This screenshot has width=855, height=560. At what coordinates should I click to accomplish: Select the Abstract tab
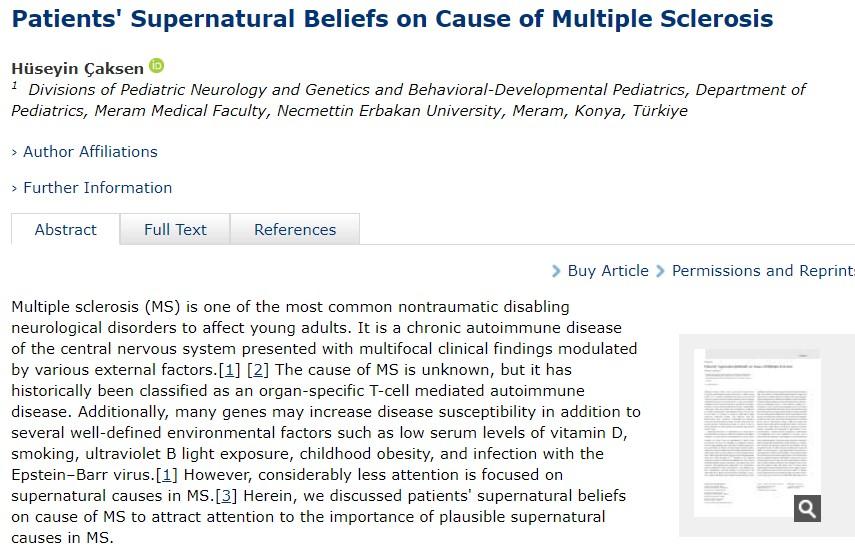66,230
